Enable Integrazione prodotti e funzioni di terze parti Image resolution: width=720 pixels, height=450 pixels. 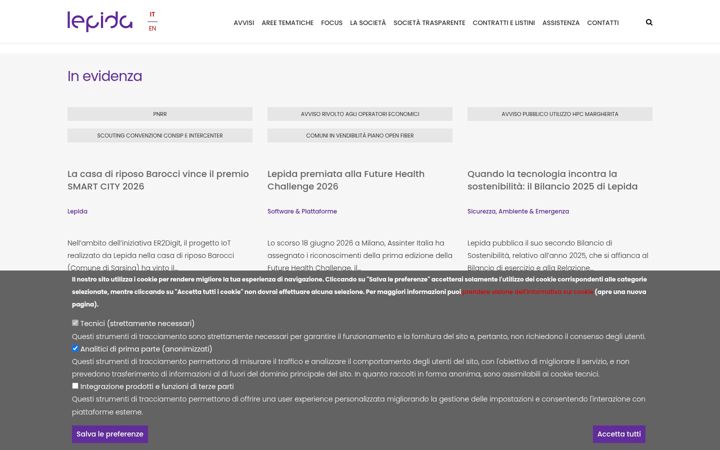[x=75, y=386]
